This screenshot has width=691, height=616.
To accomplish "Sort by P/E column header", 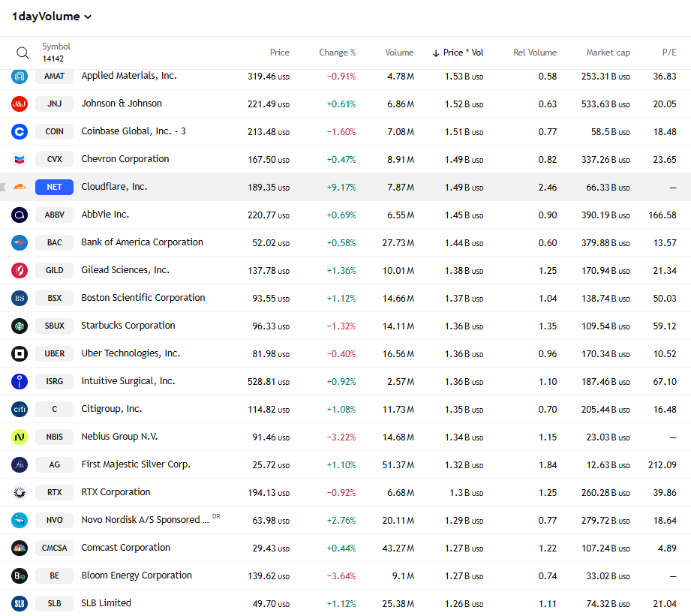I will tap(669, 53).
